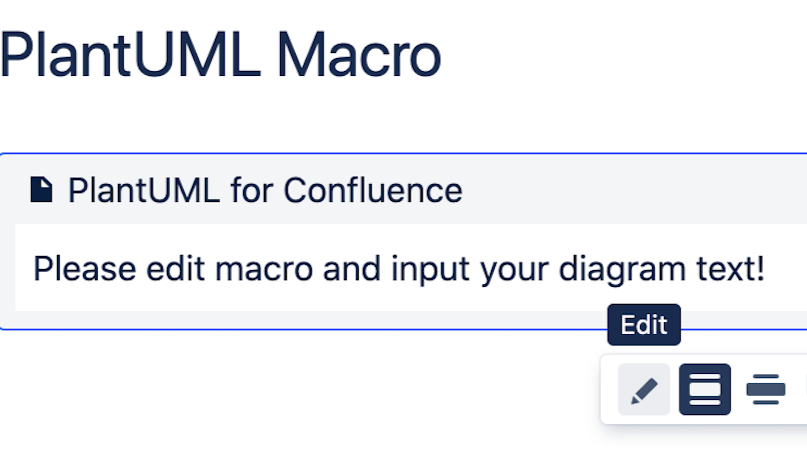Select the PlantUML for Confluence macro header

[x=265, y=190]
